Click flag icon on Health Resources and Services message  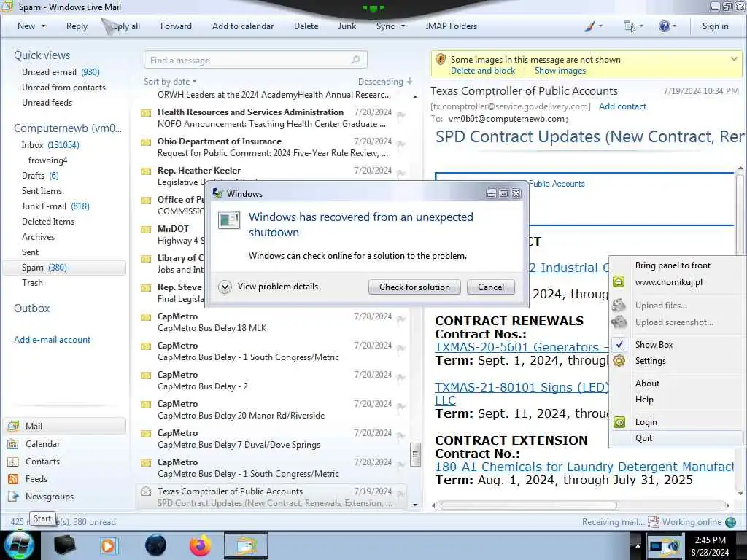point(401,114)
